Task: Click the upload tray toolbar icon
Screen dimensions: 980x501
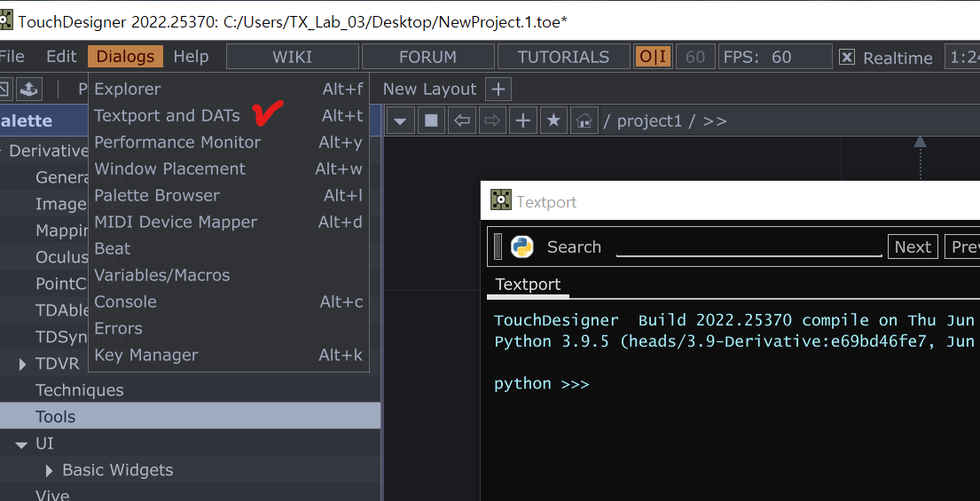Action: coord(28,90)
